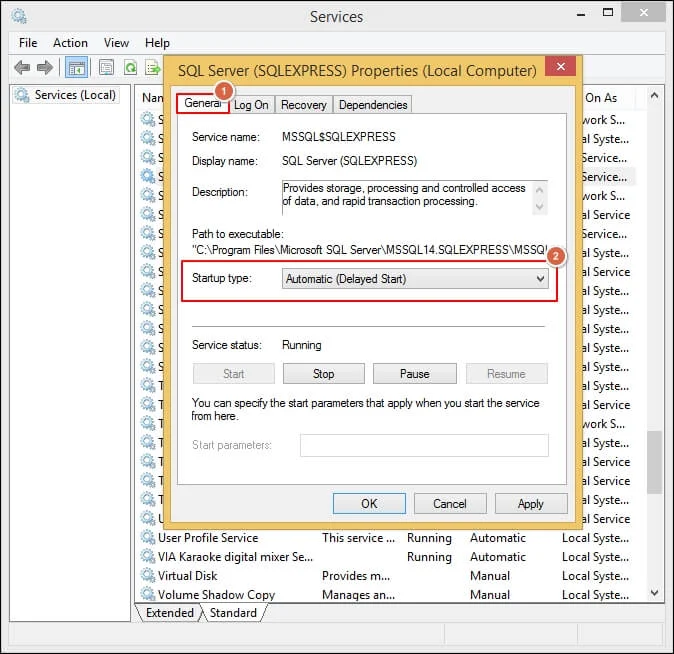674x654 pixels.
Task: Click the Path to executable value
Action: (369, 250)
